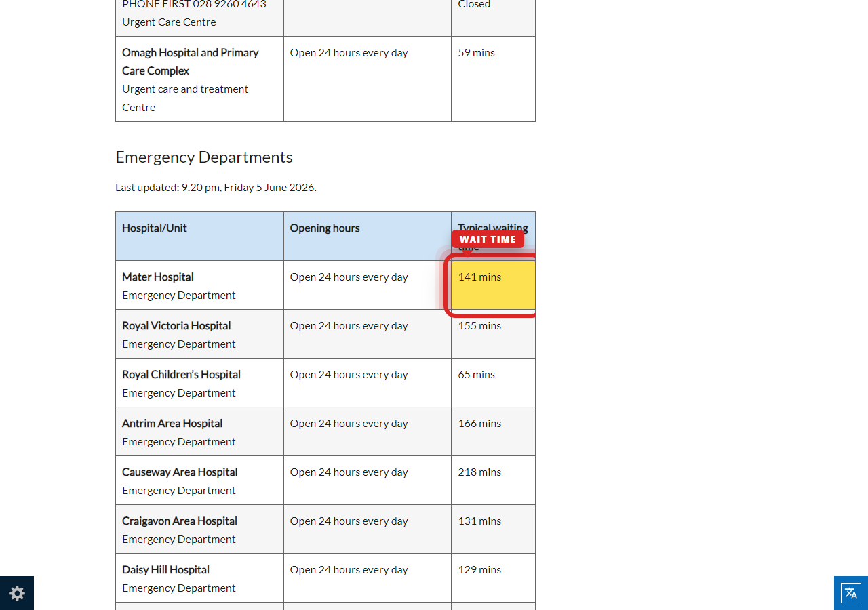This screenshot has height=610, width=868.
Task: Select Royal Victoria Hospital's opening hours cell
Action: tap(368, 333)
